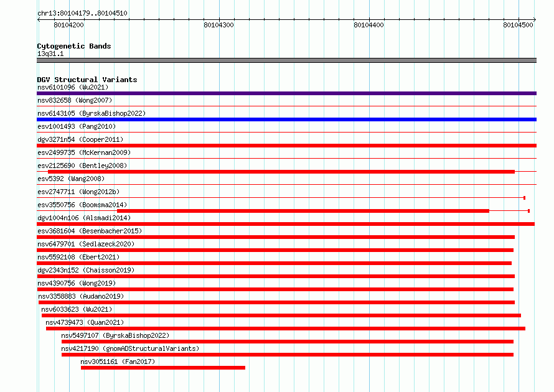This screenshot has width=554, height=392.
Task: Click ruler position 80104300
Action: click(x=218, y=25)
